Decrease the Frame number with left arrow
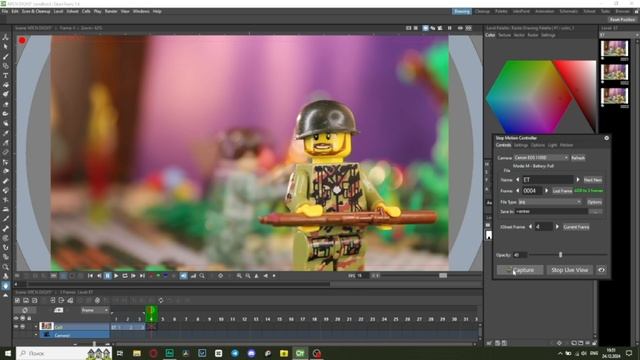The height and width of the screenshot is (360, 640). pos(518,191)
